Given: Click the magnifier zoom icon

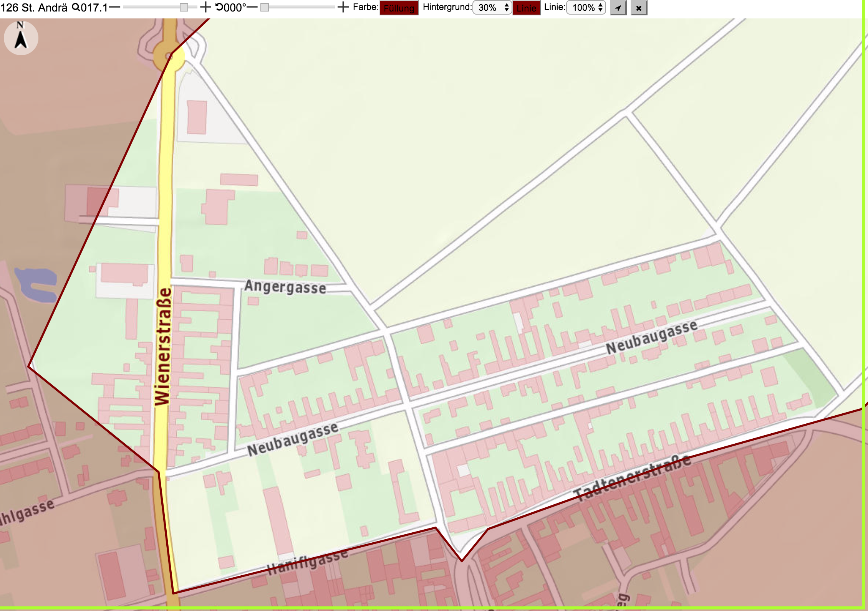Looking at the screenshot, I should (76, 7).
